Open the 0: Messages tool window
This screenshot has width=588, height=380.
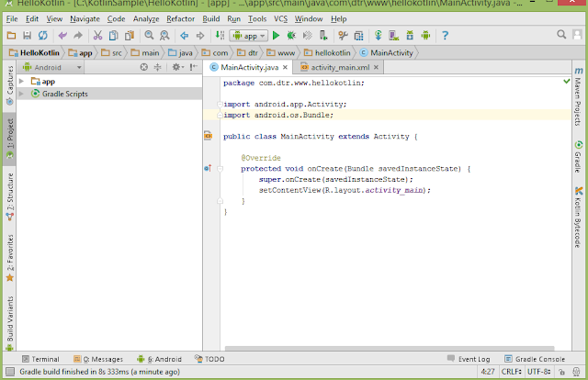point(98,359)
